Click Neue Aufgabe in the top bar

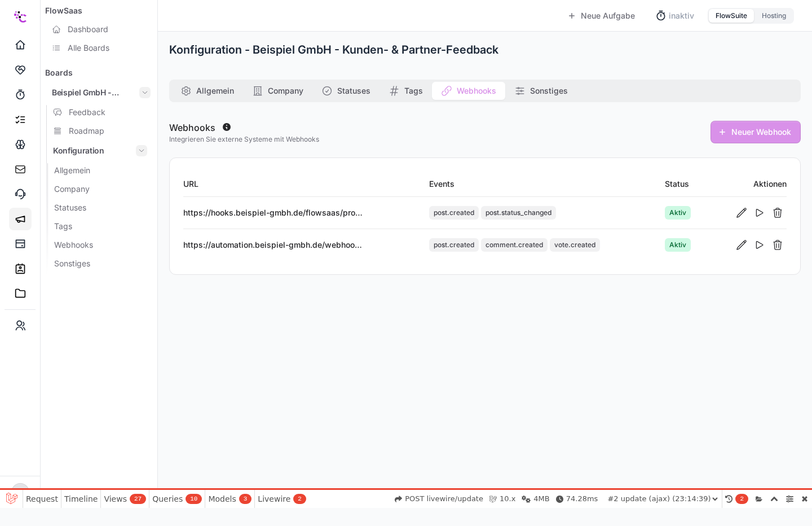(x=601, y=16)
